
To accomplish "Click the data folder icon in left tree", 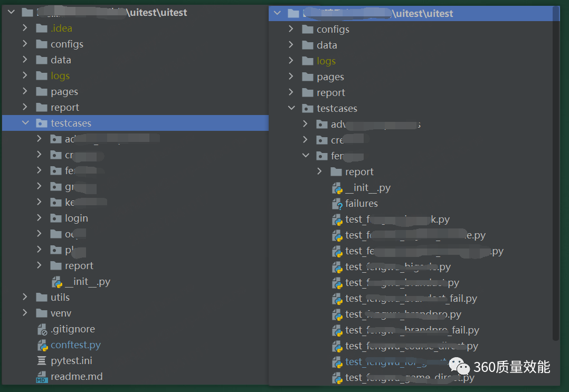I will tap(42, 60).
